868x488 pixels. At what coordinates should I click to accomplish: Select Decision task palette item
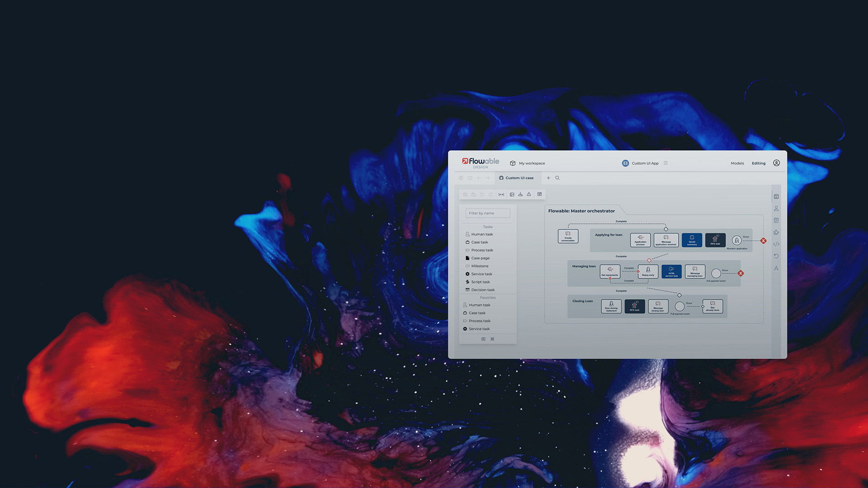pyautogui.click(x=480, y=290)
